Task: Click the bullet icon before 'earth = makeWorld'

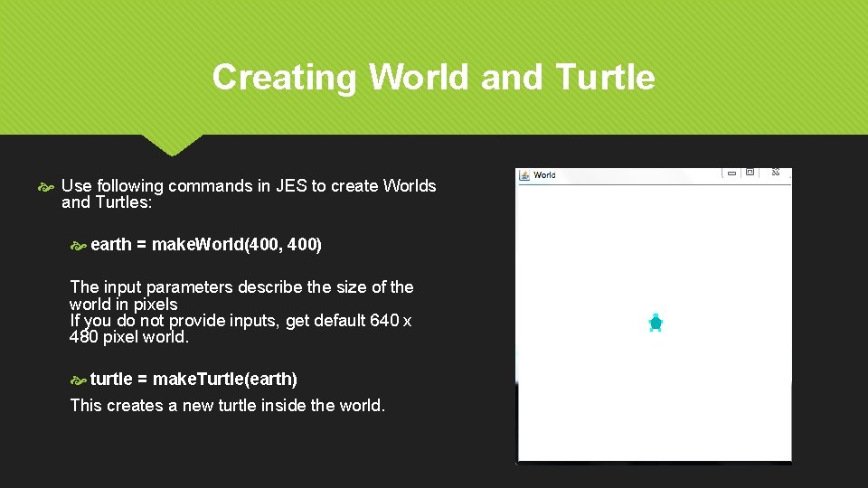Action: [x=79, y=246]
